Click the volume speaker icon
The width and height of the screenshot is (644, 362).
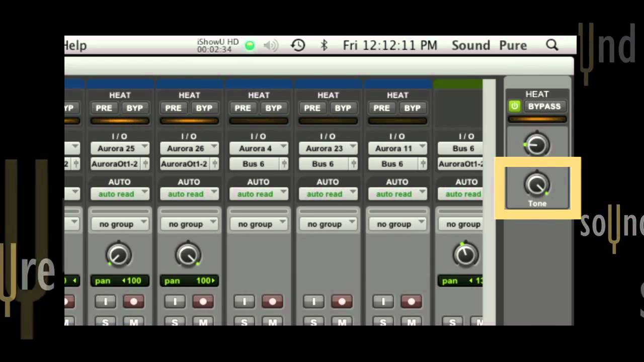(x=271, y=46)
